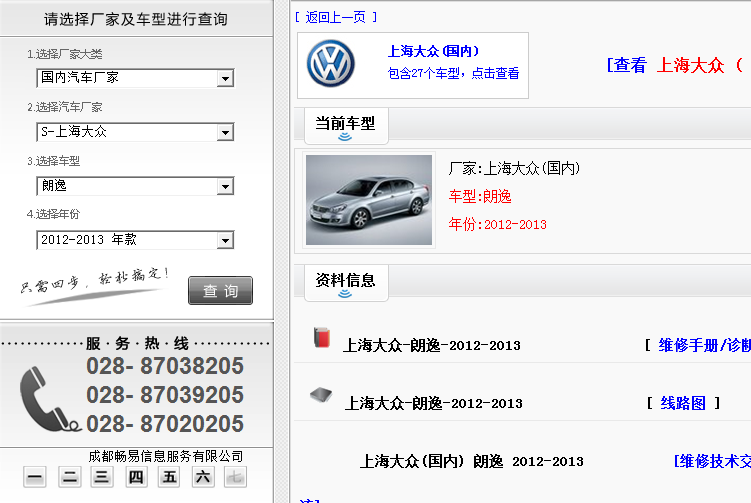Click the silver Lavida car thumbnail

tap(369, 200)
